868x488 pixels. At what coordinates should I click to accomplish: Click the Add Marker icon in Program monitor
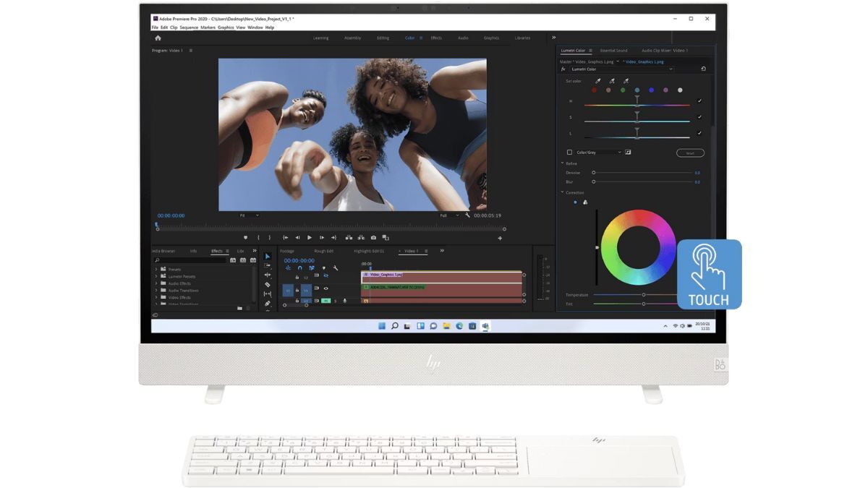coord(245,237)
